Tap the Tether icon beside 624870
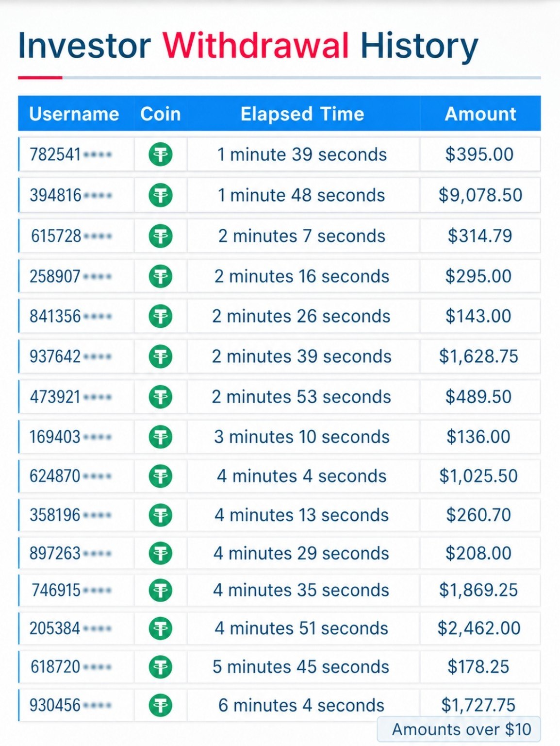The width and height of the screenshot is (560, 746). coord(160,476)
